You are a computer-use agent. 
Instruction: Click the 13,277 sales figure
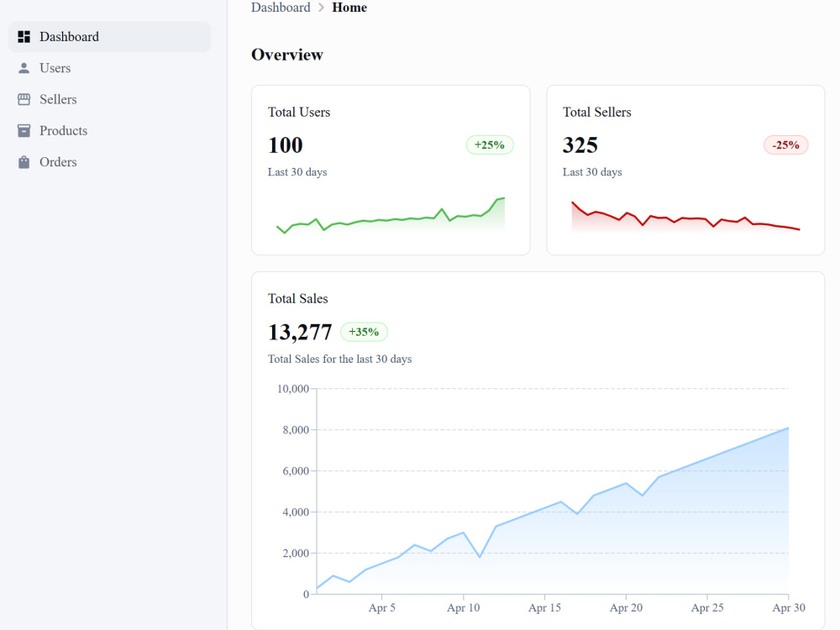click(300, 332)
